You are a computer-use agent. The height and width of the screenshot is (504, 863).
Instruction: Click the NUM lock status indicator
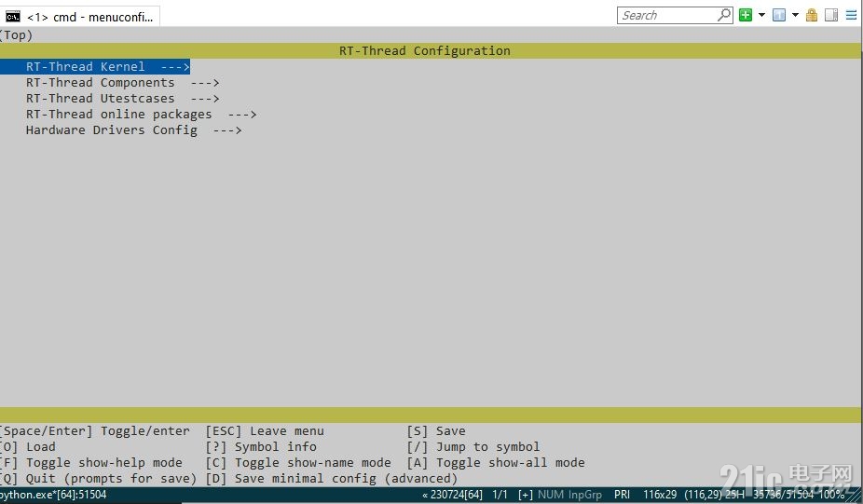coord(551,495)
